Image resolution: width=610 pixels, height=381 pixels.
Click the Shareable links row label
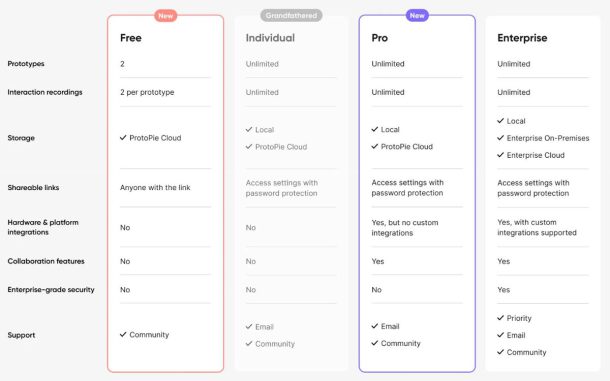[x=33, y=188]
